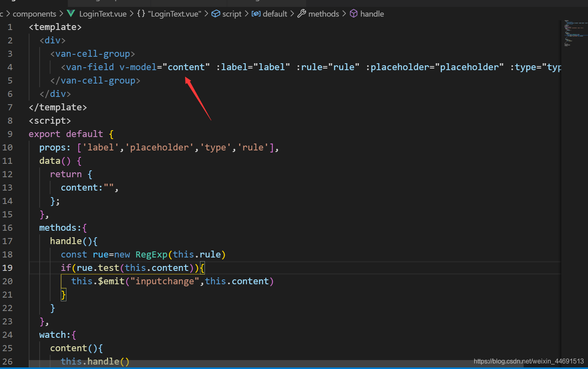Click the closing "</van-cell-group>" tag
Image resolution: width=588 pixels, height=369 pixels.
tap(95, 80)
